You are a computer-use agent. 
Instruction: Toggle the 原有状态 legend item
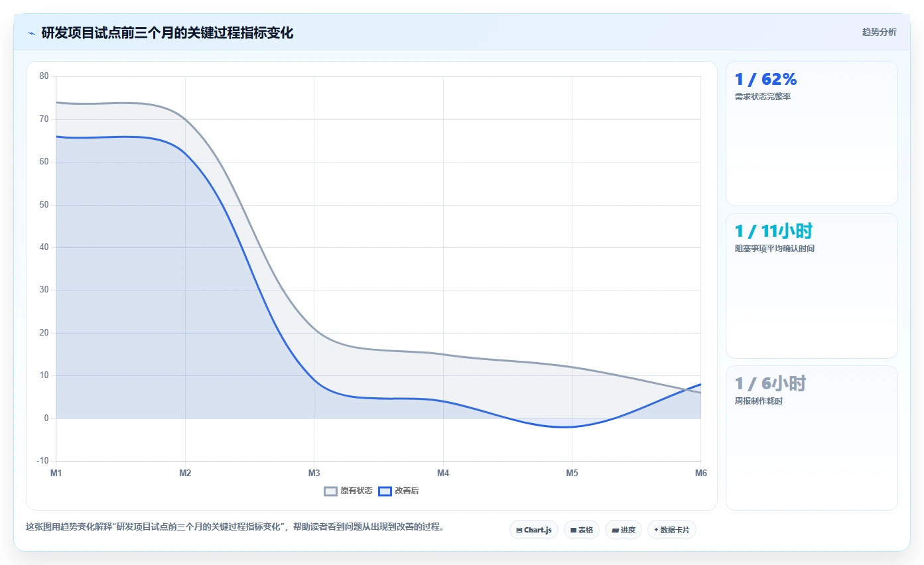(x=348, y=491)
